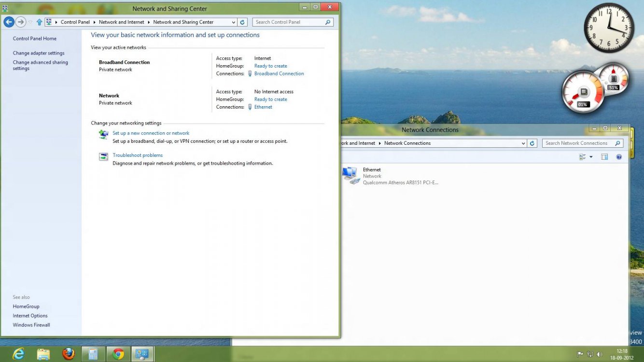Open Control Panel Home
Viewport: 644px width, 362px height.
tap(35, 39)
